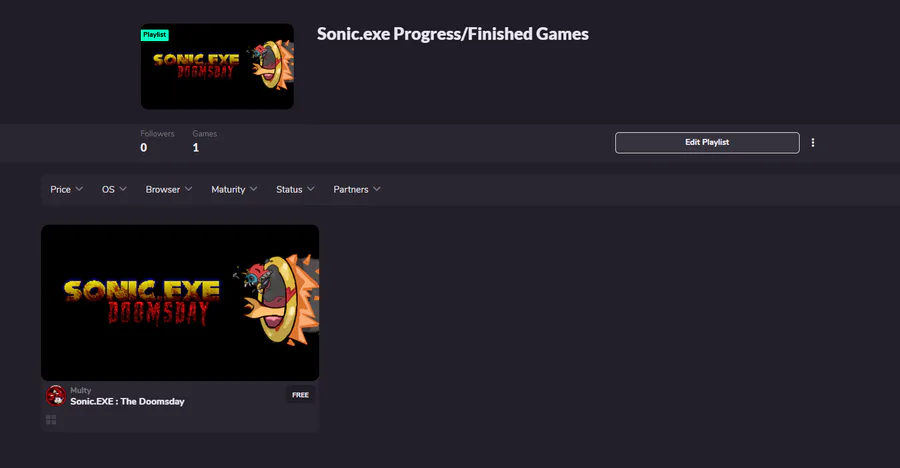Open the Maturity filter dropdown

pyautogui.click(x=234, y=189)
